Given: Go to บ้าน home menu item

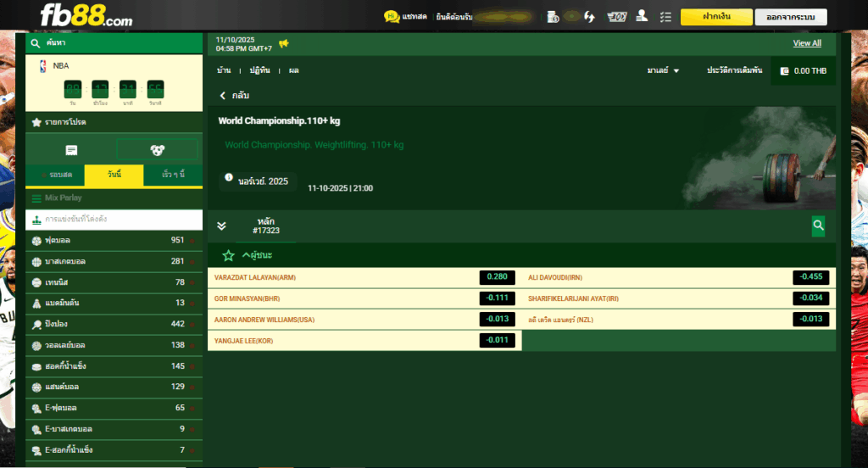Looking at the screenshot, I should point(224,70).
